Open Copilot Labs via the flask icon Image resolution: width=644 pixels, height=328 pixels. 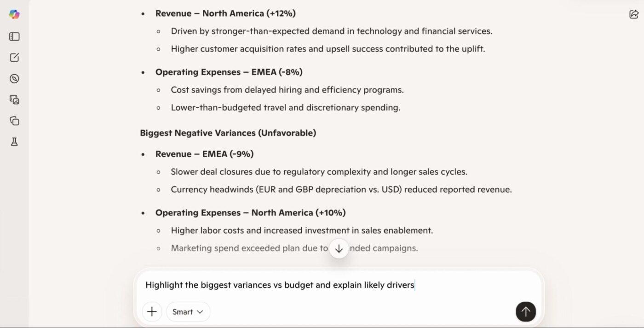coord(14,142)
